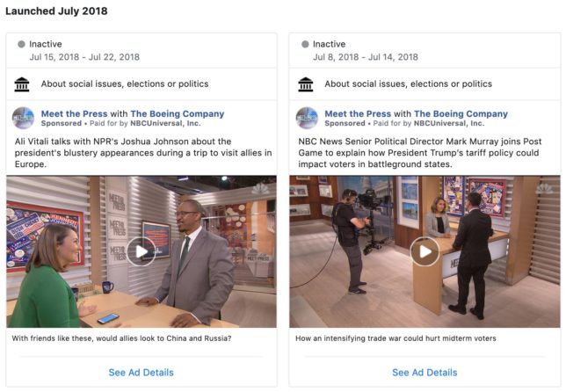The height and width of the screenshot is (392, 566).
Task: Click Meet the Press avatar in Jul 8 ad
Action: pos(307,118)
